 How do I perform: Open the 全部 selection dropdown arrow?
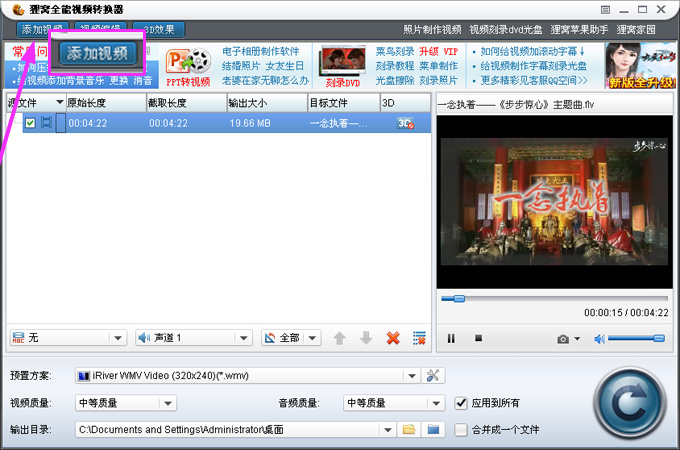tap(312, 338)
